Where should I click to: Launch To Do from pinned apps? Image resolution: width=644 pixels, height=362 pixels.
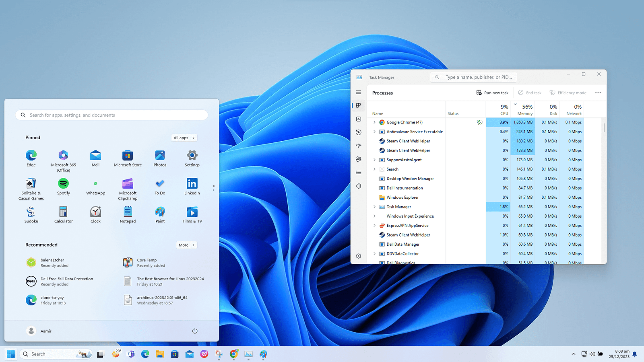[x=160, y=187]
